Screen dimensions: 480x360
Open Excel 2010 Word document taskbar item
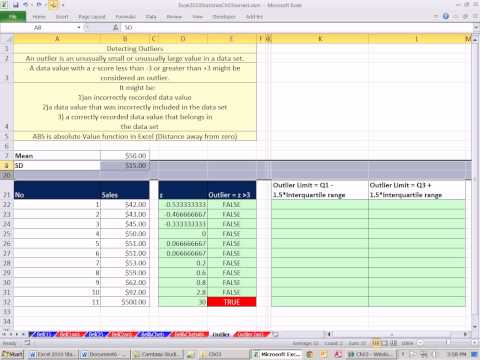click(x=53, y=354)
